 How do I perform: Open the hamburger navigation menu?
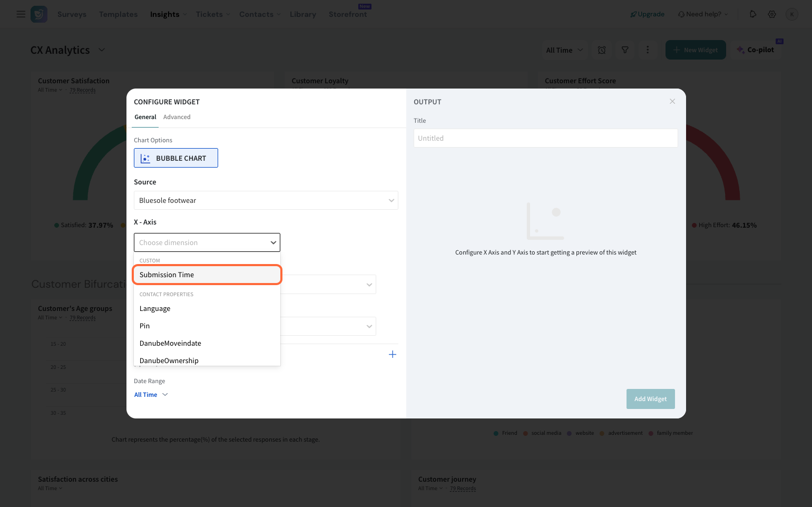pos(21,14)
